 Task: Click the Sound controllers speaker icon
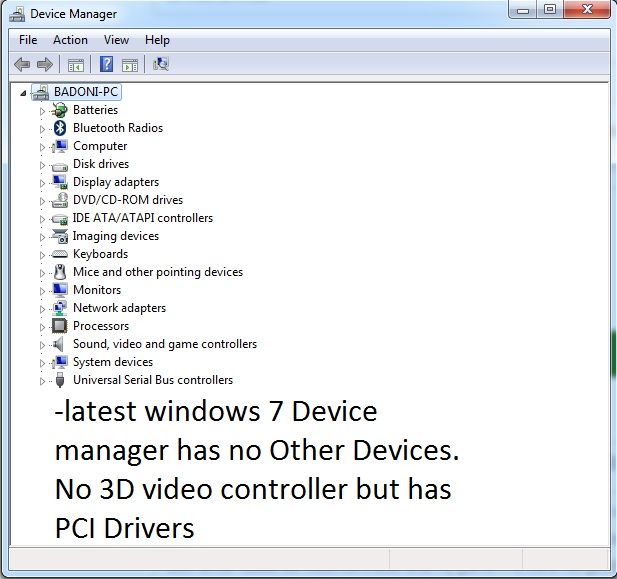point(59,344)
